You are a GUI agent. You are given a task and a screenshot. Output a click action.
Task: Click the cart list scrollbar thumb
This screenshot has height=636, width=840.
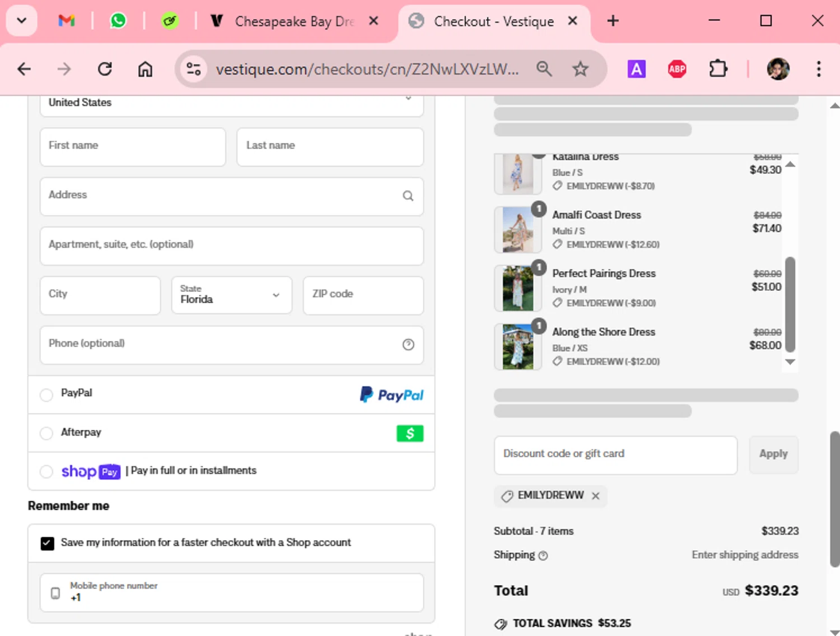click(790, 304)
